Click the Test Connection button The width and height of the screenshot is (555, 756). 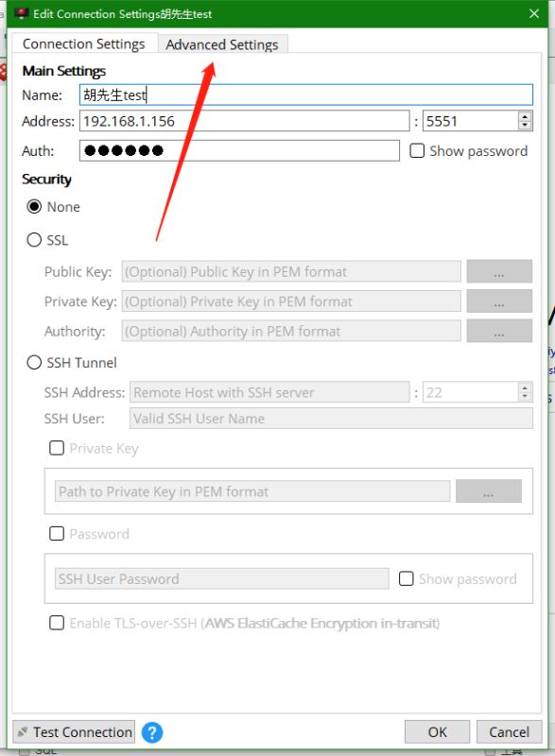click(x=74, y=732)
